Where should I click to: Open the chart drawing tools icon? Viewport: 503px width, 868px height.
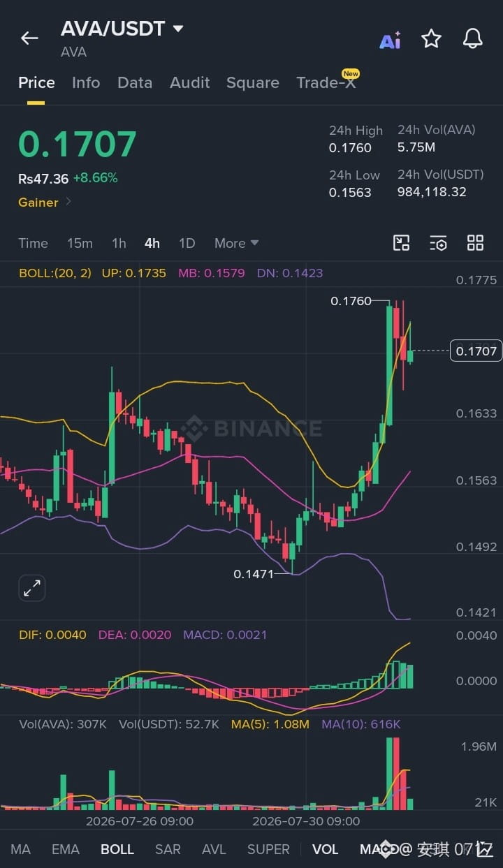[401, 243]
